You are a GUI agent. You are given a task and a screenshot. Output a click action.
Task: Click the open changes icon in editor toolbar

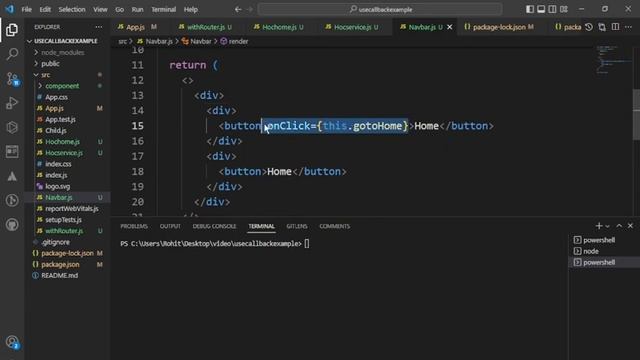(x=602, y=27)
